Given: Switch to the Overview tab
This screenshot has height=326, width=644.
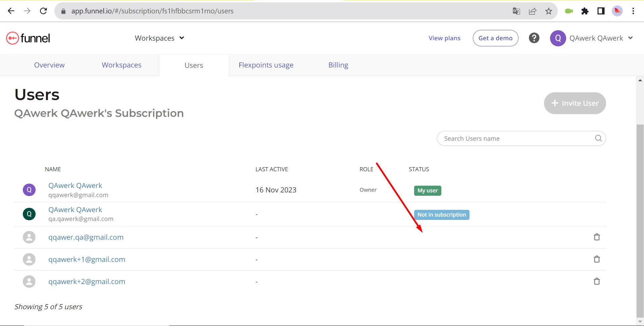Looking at the screenshot, I should pos(49,65).
